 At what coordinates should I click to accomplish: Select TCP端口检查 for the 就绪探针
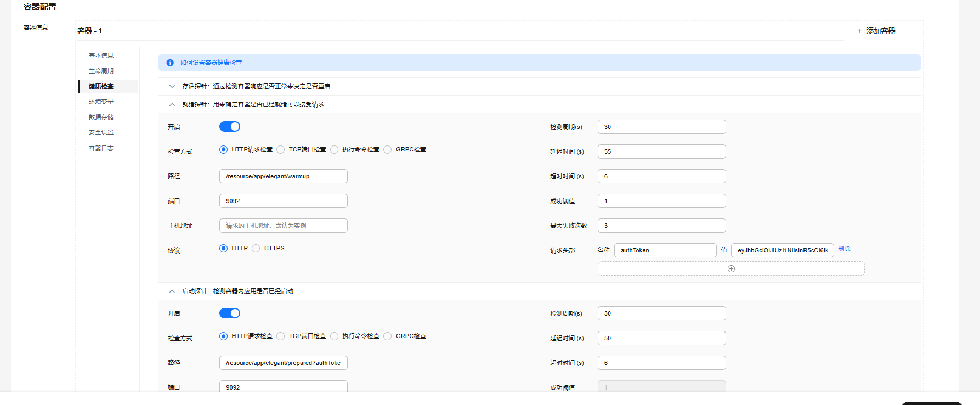281,150
